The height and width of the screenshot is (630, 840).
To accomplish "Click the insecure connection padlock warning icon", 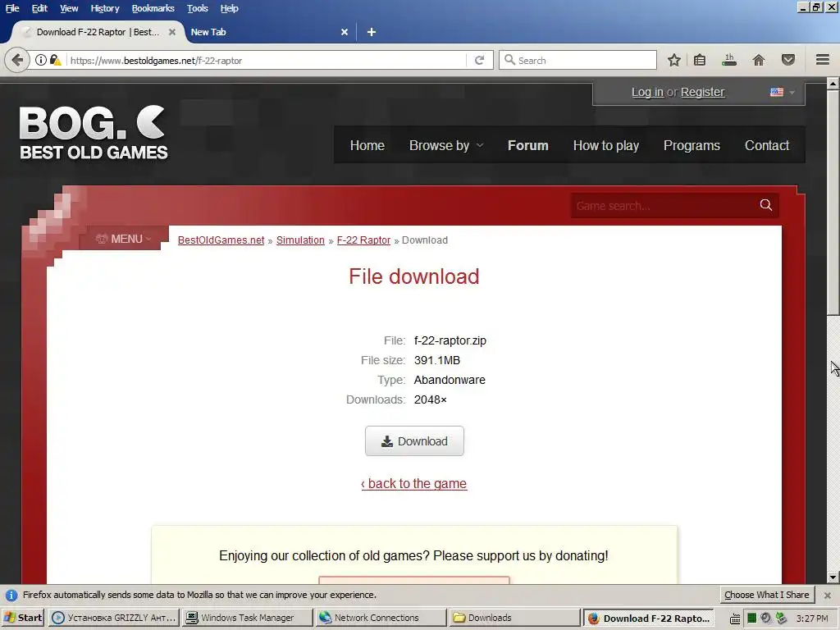I will [56, 60].
